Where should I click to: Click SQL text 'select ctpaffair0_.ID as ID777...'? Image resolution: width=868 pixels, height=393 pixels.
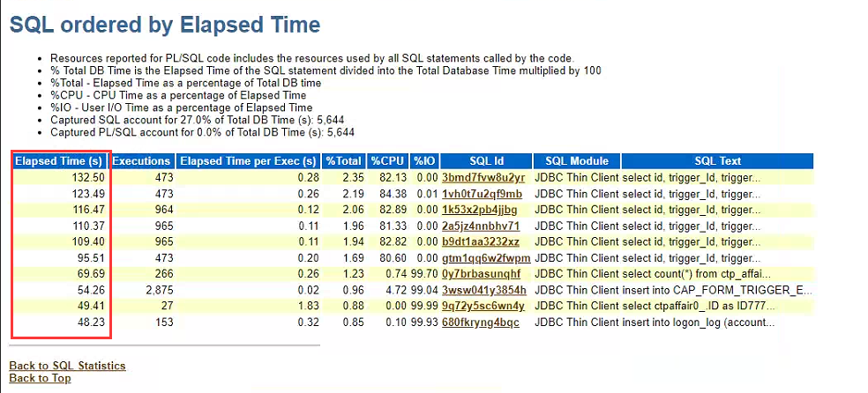click(698, 306)
